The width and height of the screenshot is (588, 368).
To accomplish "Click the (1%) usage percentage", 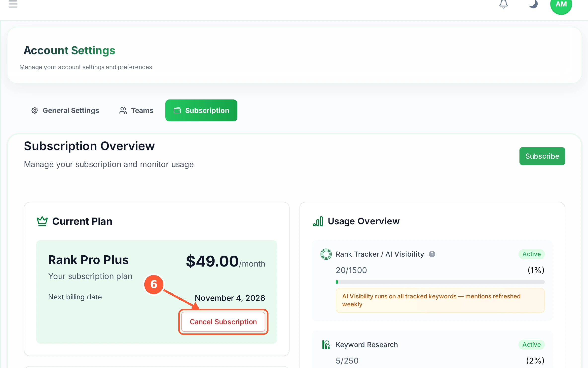I will click(536, 270).
